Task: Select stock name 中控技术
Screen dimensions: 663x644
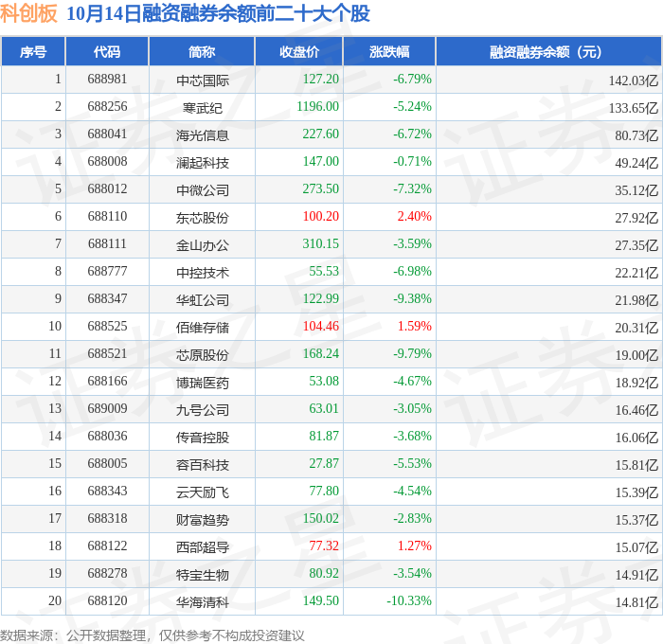Action: coord(203,273)
